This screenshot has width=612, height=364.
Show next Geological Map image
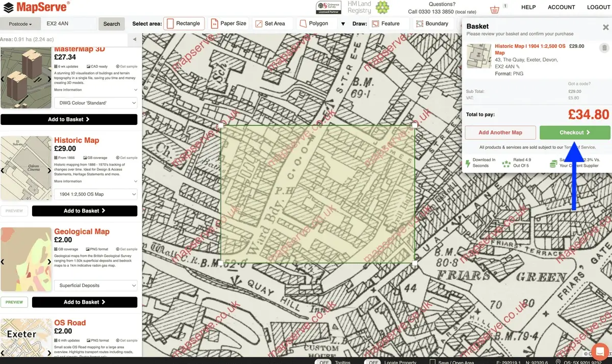click(x=49, y=262)
